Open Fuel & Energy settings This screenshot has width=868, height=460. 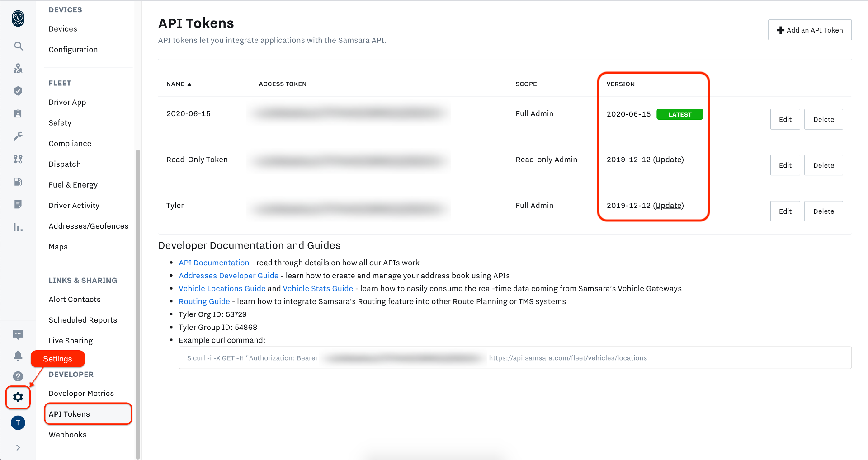tap(73, 185)
